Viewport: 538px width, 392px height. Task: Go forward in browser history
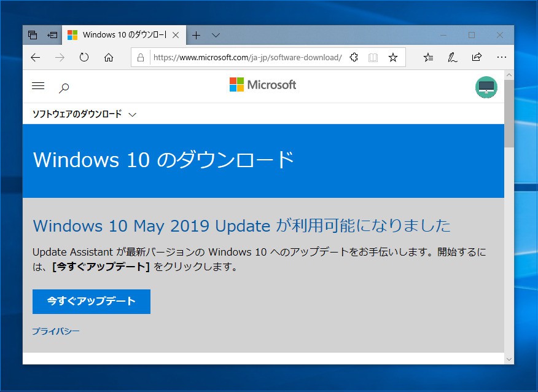(x=60, y=57)
